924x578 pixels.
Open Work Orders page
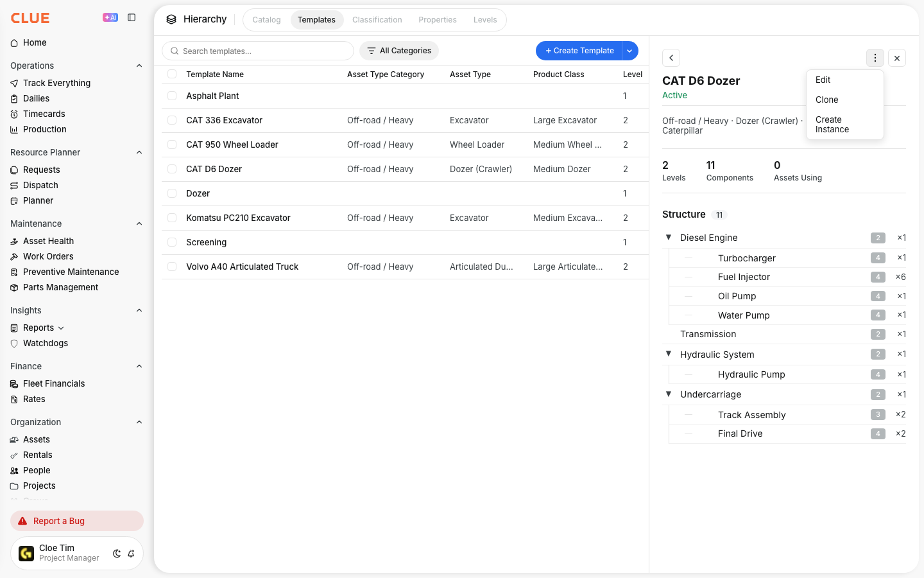[x=48, y=256]
